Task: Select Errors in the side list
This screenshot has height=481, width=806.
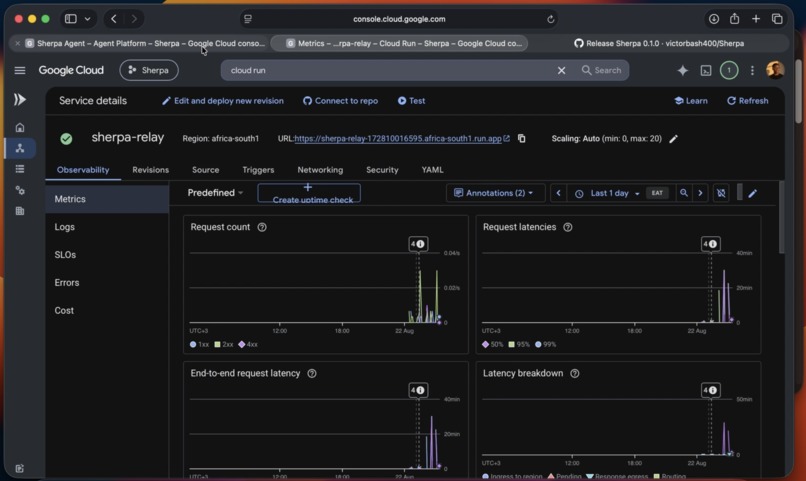Action: pos(107,283)
